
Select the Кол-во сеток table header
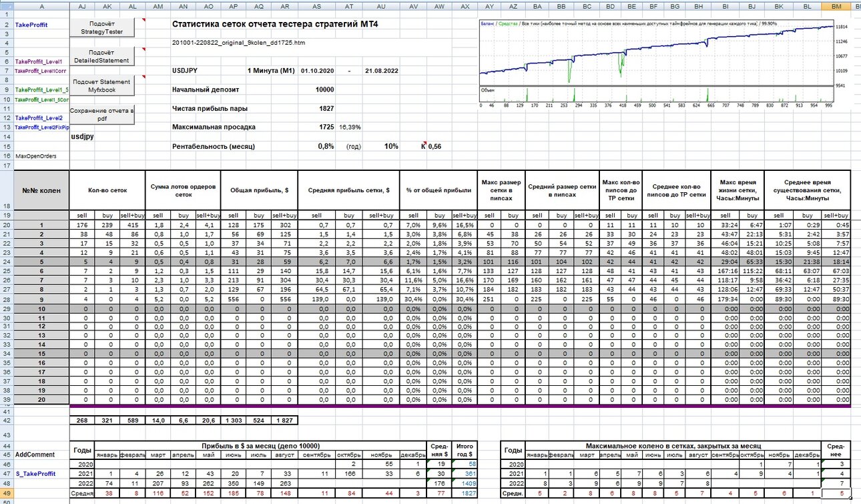click(x=107, y=190)
